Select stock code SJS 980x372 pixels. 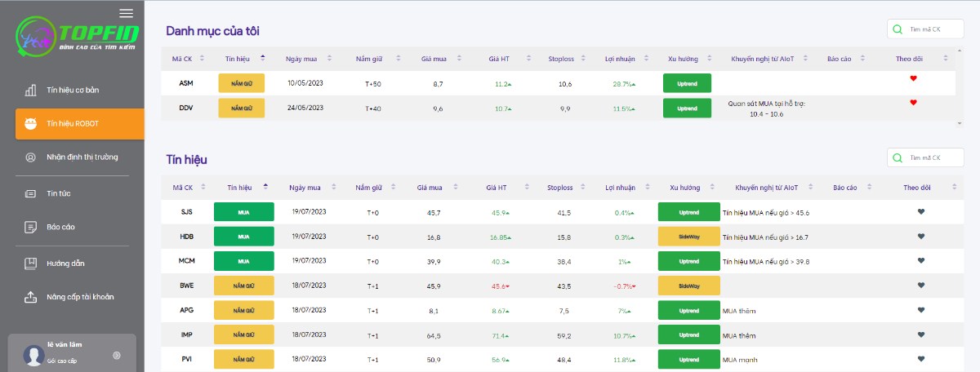click(x=187, y=212)
